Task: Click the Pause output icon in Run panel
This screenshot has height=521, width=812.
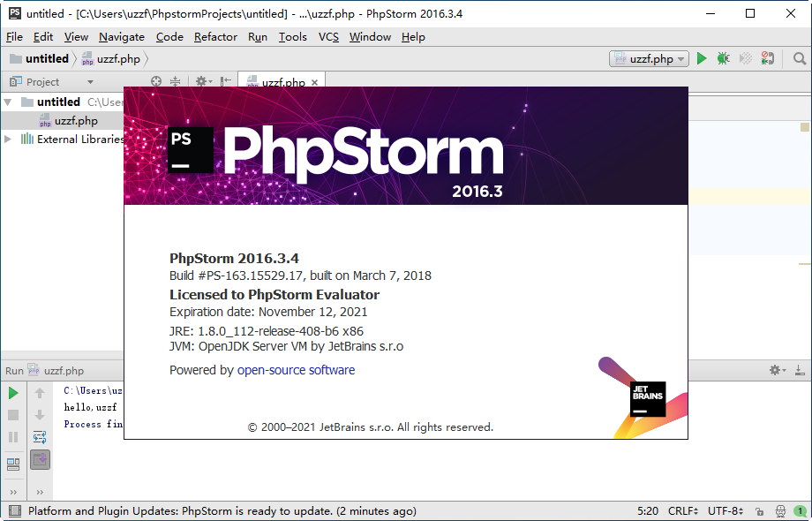Action: click(x=13, y=437)
